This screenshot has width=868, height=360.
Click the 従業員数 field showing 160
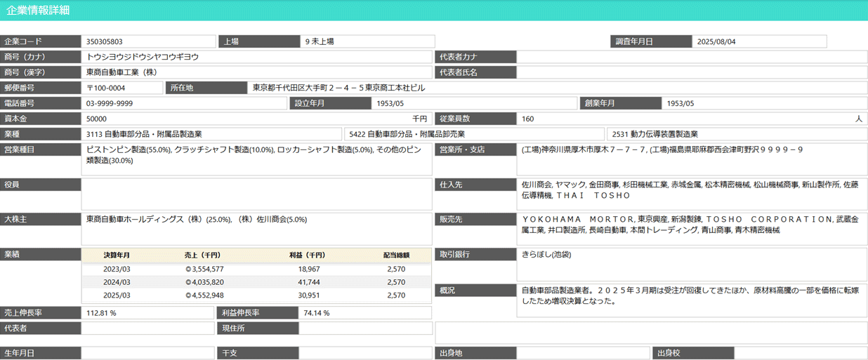[692, 119]
